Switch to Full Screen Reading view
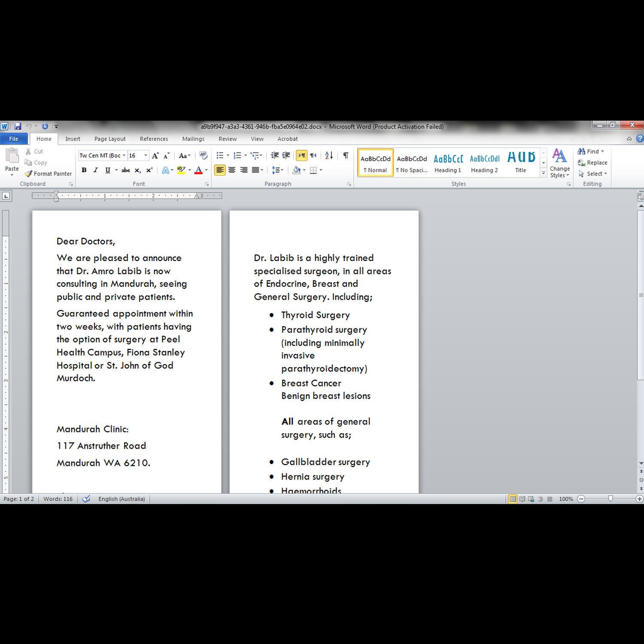644x644 pixels. [522, 499]
